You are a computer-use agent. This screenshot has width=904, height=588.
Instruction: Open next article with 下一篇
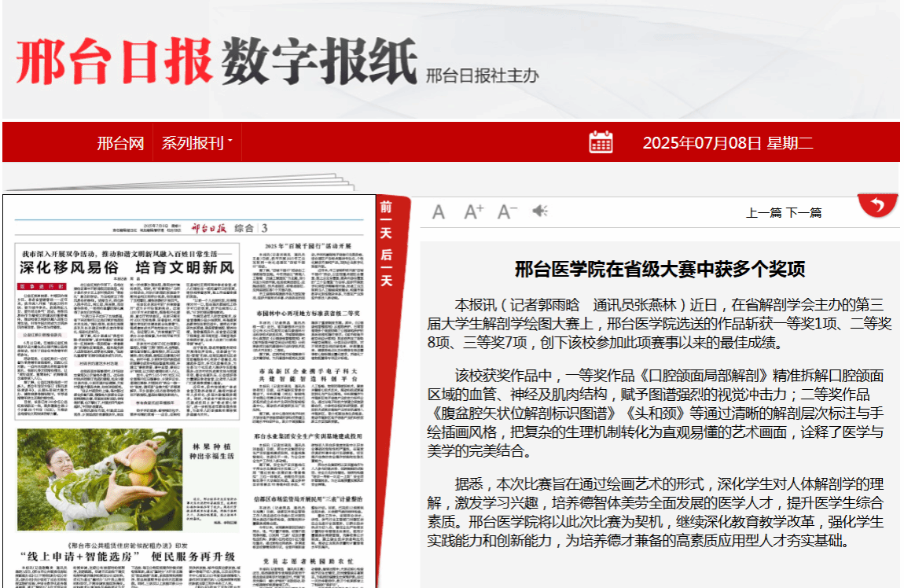pyautogui.click(x=804, y=212)
